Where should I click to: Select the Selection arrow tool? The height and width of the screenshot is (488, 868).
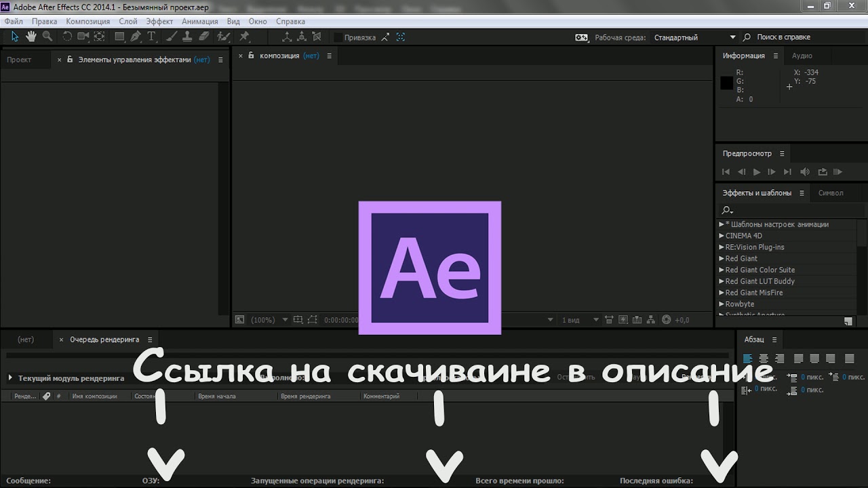click(x=15, y=37)
